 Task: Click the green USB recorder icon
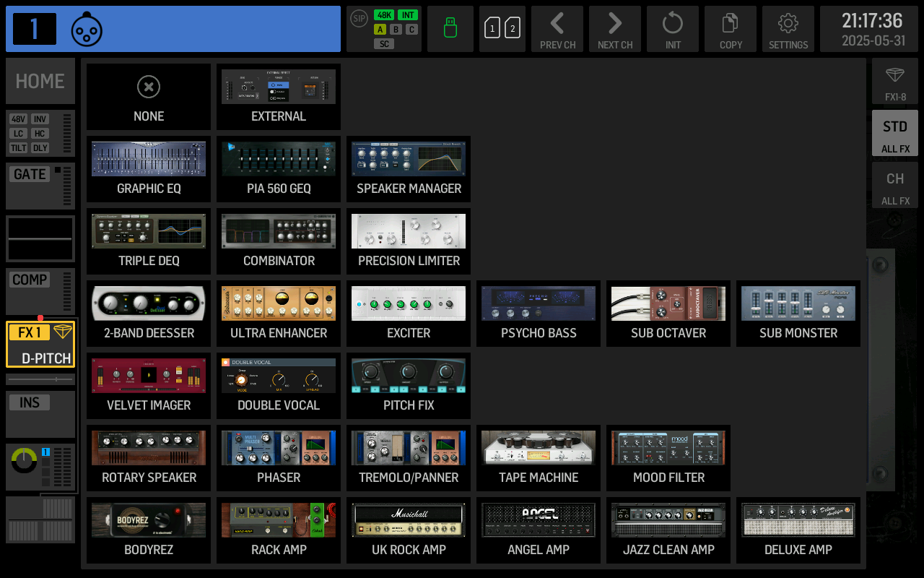450,29
